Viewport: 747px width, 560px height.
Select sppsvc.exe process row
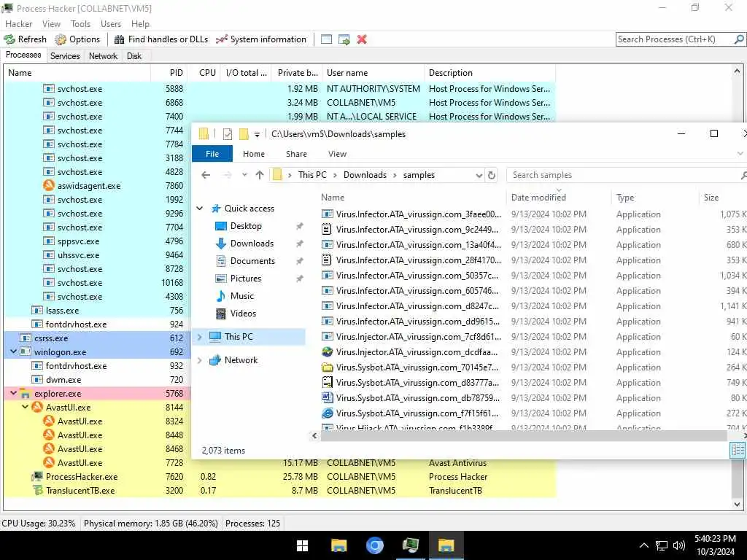[97, 241]
